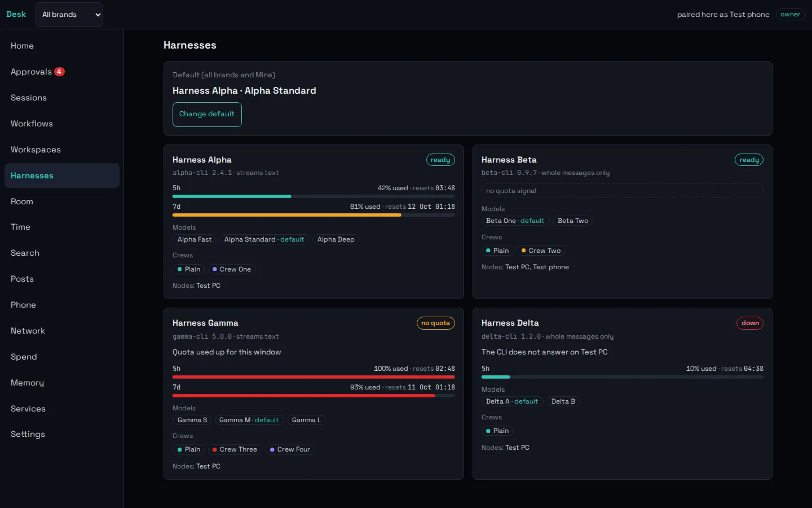Viewport: 812px width, 508px height.
Task: Select the Beta Two model chip
Action: pyautogui.click(x=573, y=221)
